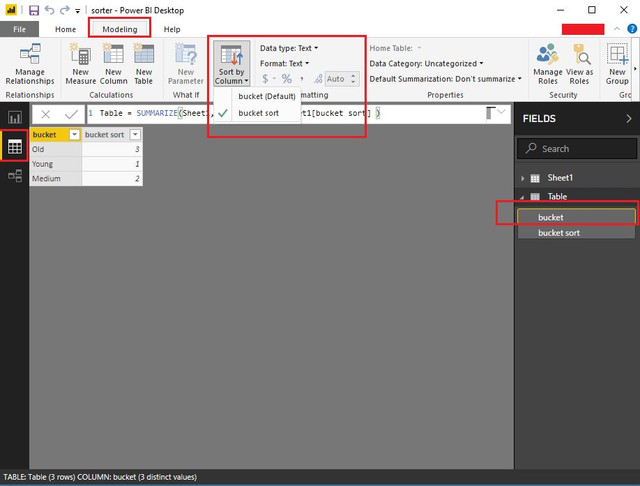Click the Fields Search box
640x486 pixels.
(577, 149)
